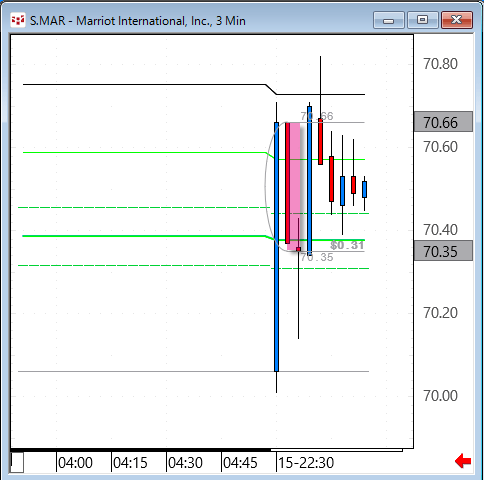The image size is (484, 480).
Task: Click the 04:00 time axis label
Action: [x=75, y=463]
